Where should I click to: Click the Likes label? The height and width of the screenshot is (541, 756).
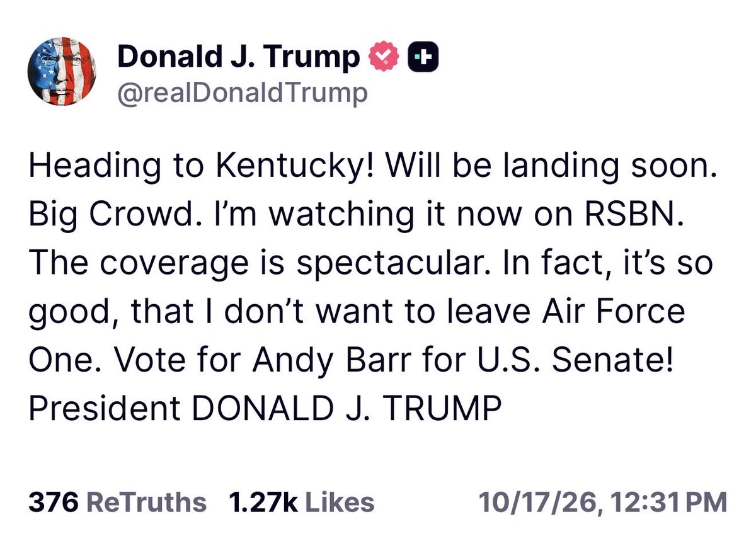coord(339,502)
